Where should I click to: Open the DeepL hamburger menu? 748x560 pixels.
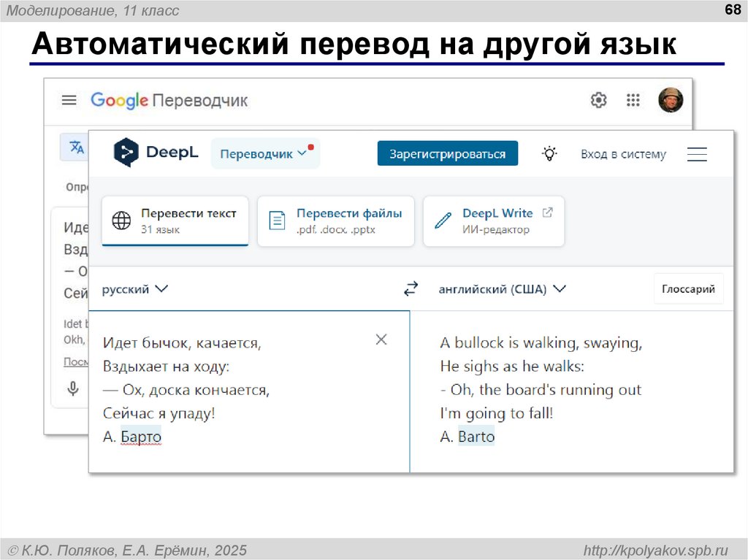pos(697,154)
